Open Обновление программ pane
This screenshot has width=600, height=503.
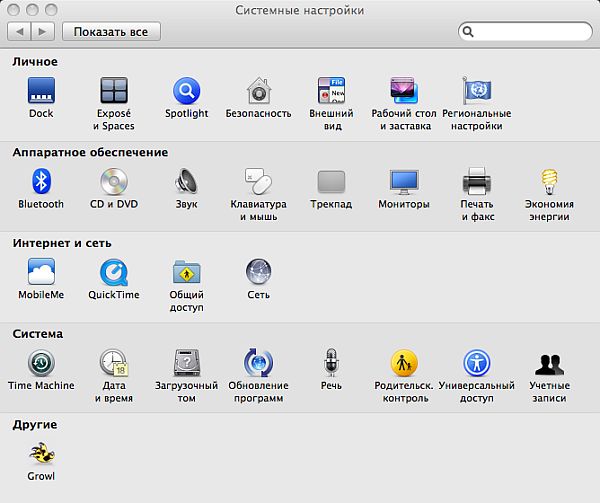(x=259, y=363)
